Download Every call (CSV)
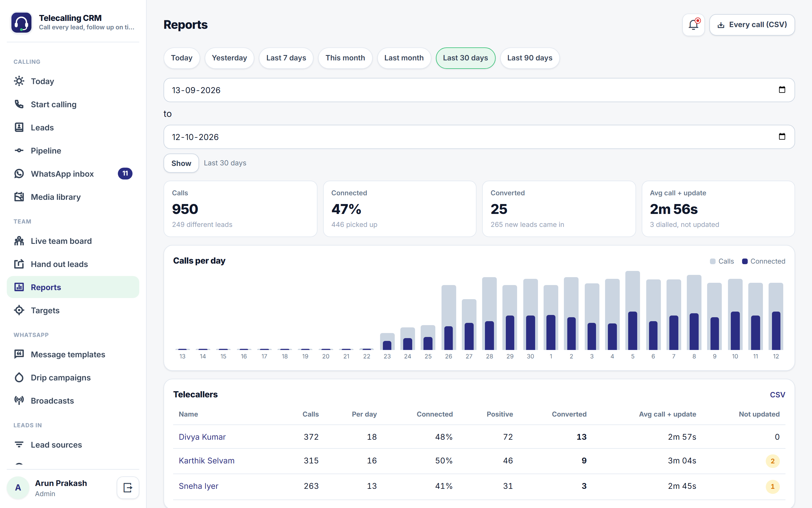 (x=752, y=25)
